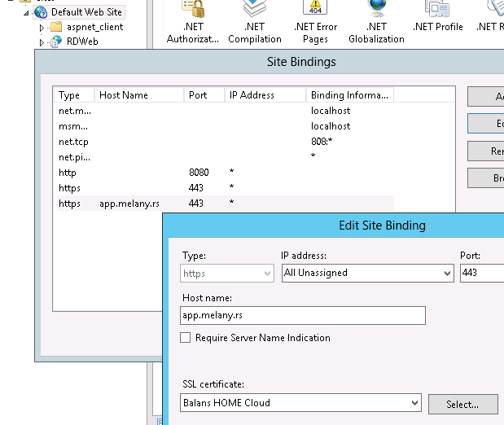The width and height of the screenshot is (504, 425).
Task: Sort bindings by Host Name column
Action: (139, 95)
